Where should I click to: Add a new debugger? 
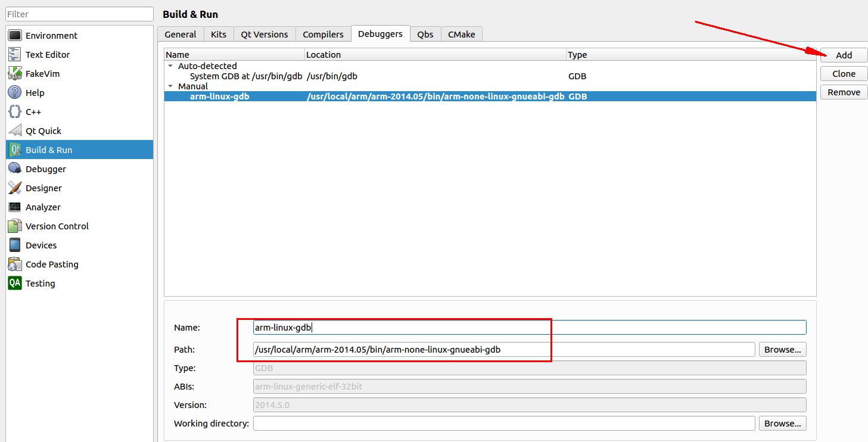(844, 55)
